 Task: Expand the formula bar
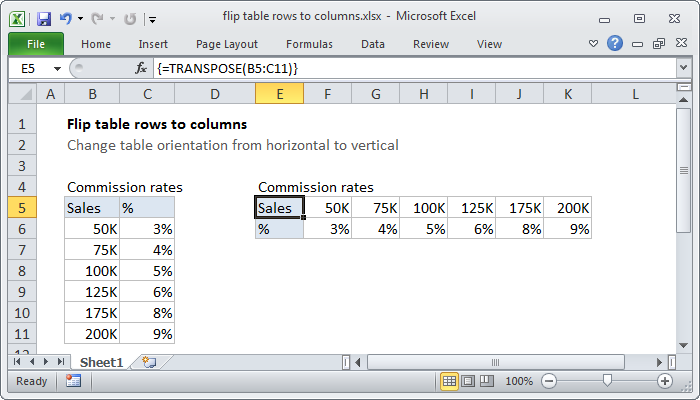[683, 67]
